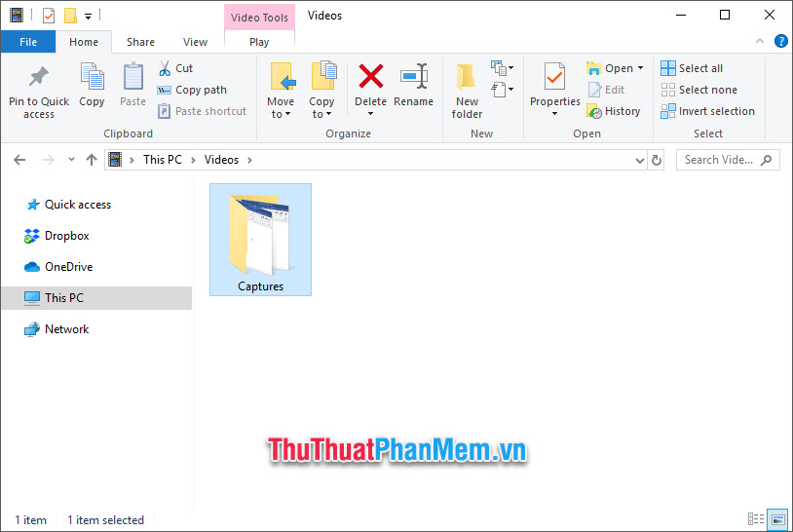The image size is (793, 532).
Task: Open the Help question mark icon
Action: 781,42
